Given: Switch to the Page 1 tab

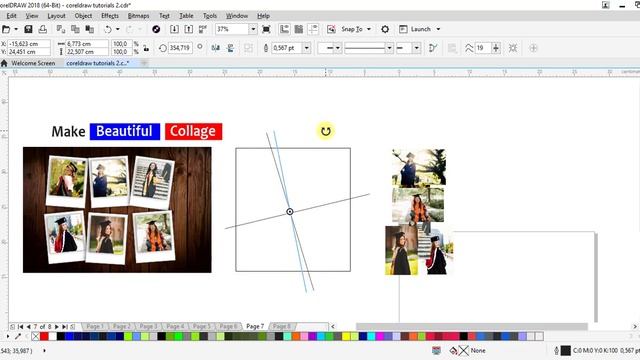Looking at the screenshot, I should click(x=94, y=327).
